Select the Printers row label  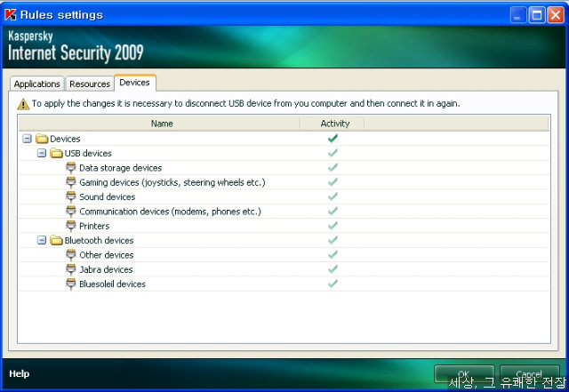94,226
